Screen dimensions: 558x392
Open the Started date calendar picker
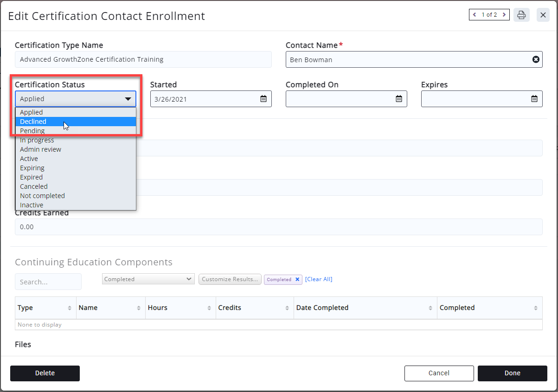263,99
